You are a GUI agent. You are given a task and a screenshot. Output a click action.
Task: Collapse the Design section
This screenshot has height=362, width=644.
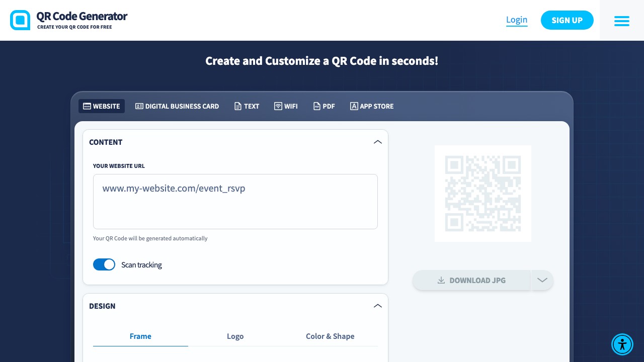coord(378,306)
